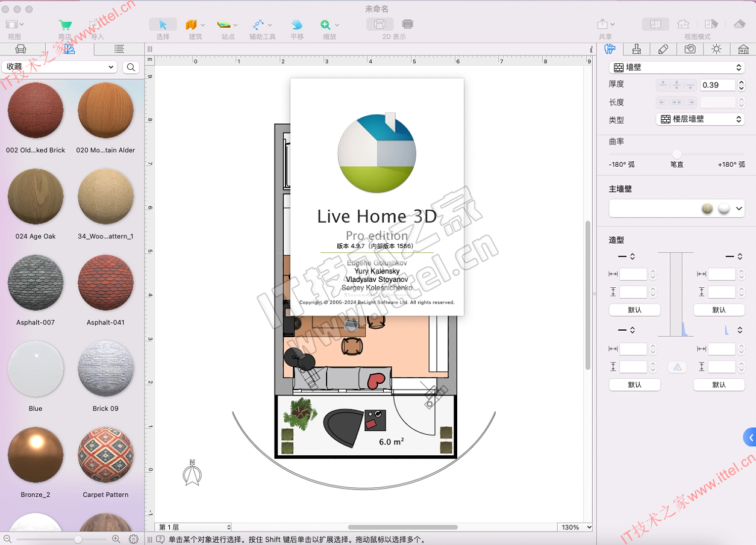Image resolution: width=756 pixels, height=545 pixels.
Task: Open the top-right molding profile dropdown
Action: tap(733, 257)
